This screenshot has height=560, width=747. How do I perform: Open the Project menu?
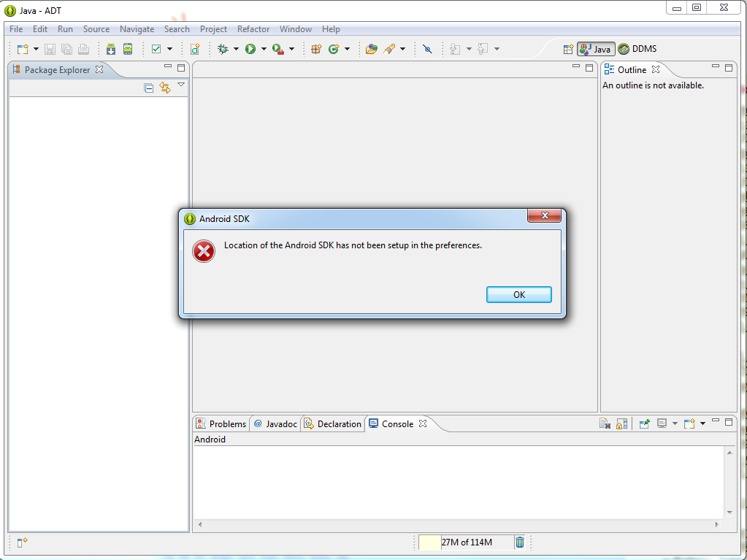coord(213,29)
